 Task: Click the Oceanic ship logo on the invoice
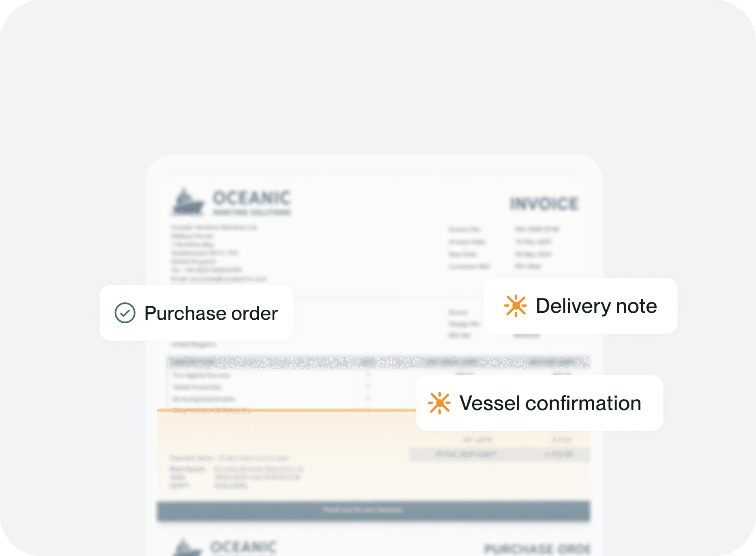tap(188, 202)
